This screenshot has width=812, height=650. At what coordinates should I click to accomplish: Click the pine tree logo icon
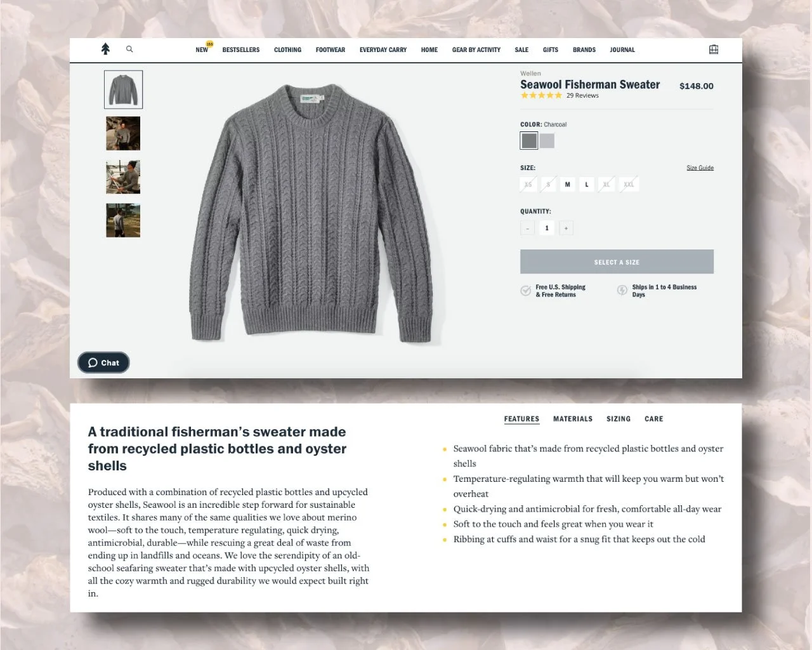click(105, 49)
